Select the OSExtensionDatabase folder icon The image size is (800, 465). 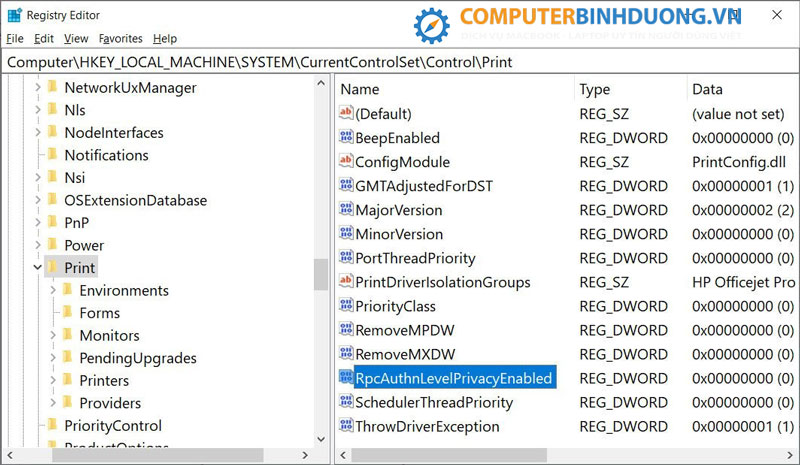pos(53,199)
